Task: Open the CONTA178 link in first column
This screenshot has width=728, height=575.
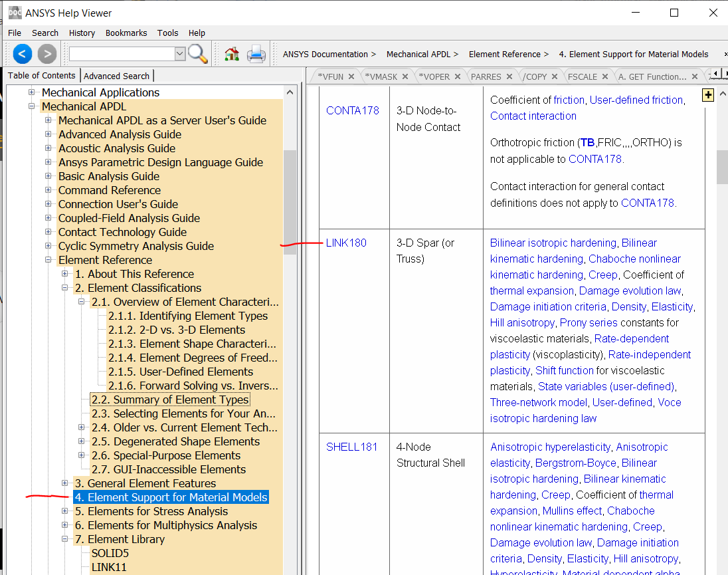Action: point(353,110)
